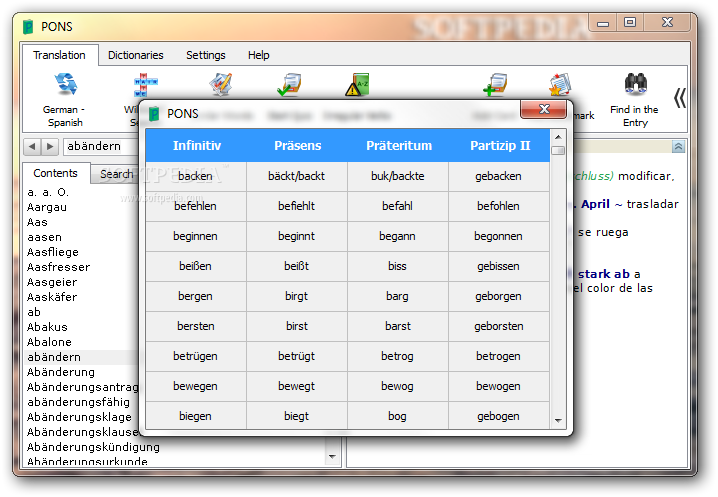The width and height of the screenshot is (718, 497).
Task: Open Find in the Entry binoculars
Action: (635, 100)
